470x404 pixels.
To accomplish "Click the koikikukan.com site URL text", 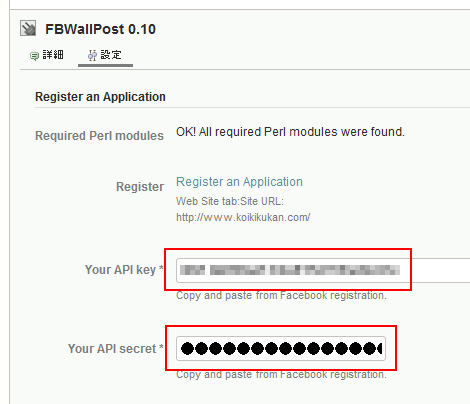I will (x=243, y=217).
